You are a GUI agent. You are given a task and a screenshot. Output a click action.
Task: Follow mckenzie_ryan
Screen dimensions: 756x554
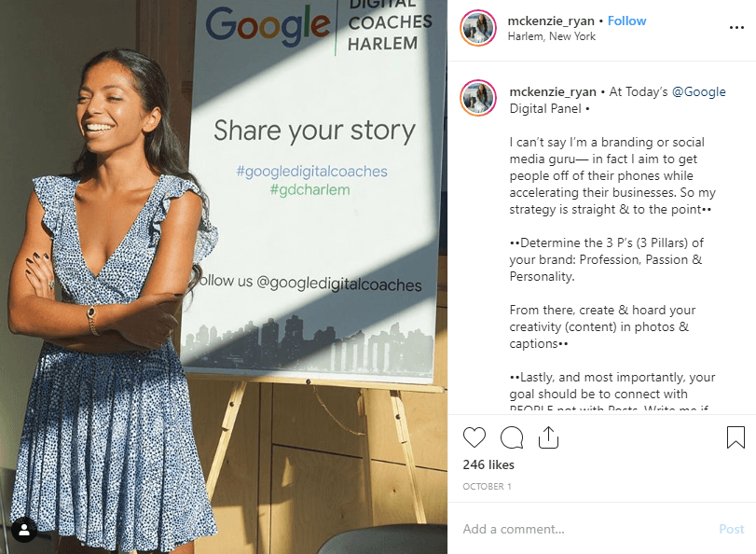[627, 21]
